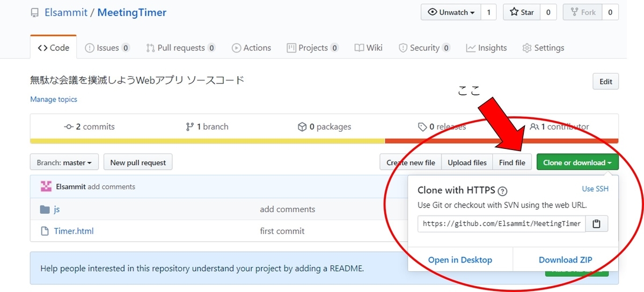Click Open in Desktop

coord(460,260)
